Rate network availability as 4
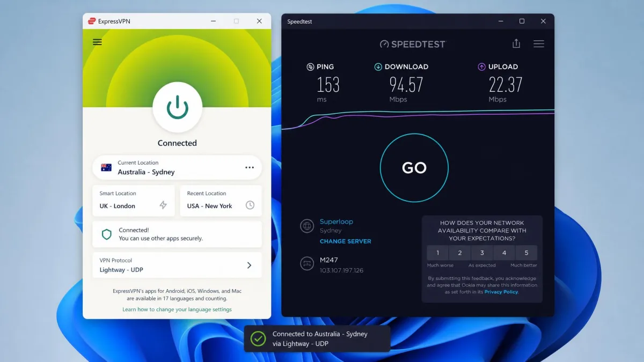Screen dimensions: 644x362 coord(504,253)
